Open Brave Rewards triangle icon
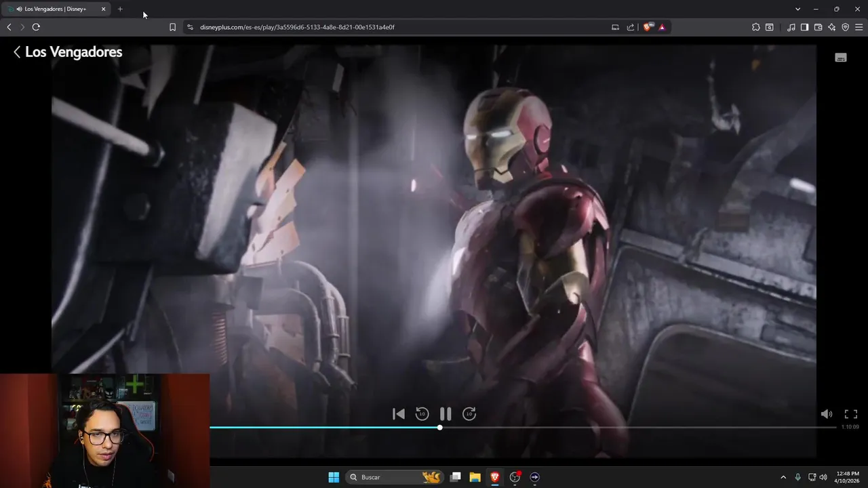868x488 pixels. click(x=662, y=27)
